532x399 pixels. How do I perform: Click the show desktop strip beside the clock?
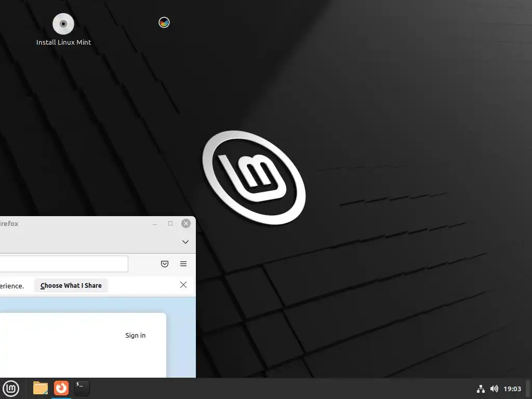click(x=528, y=389)
